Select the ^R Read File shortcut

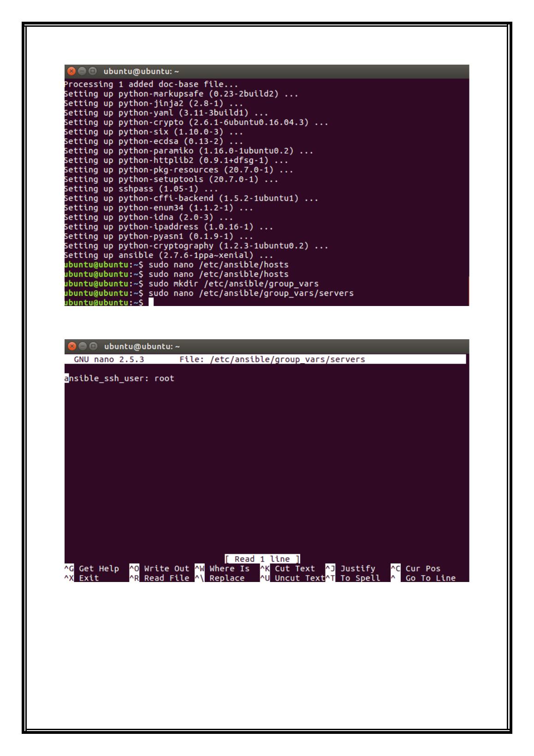[160, 578]
